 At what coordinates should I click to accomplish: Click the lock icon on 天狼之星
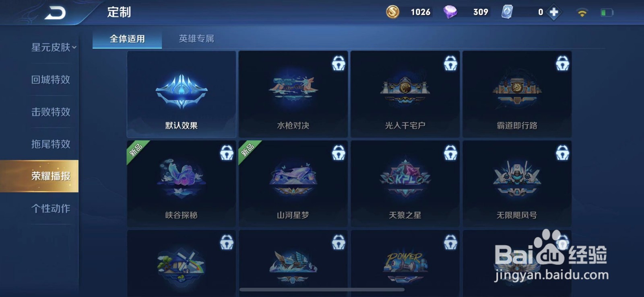[450, 153]
